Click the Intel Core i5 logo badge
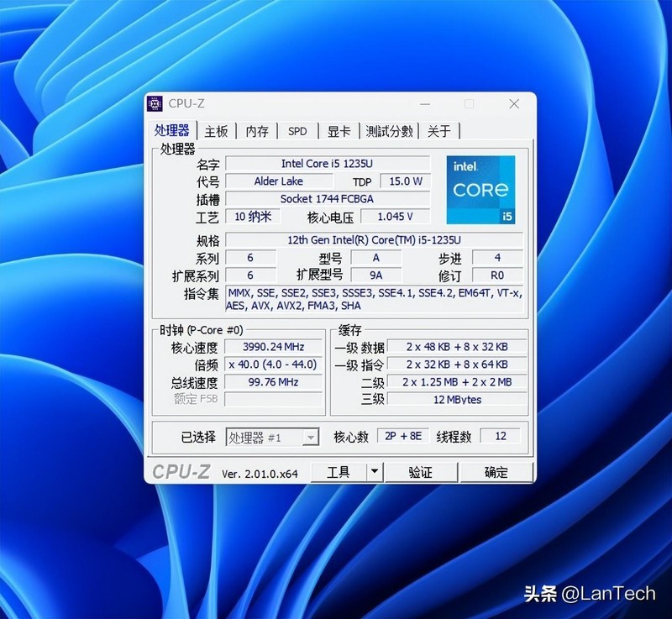The image size is (672, 619). [x=479, y=191]
